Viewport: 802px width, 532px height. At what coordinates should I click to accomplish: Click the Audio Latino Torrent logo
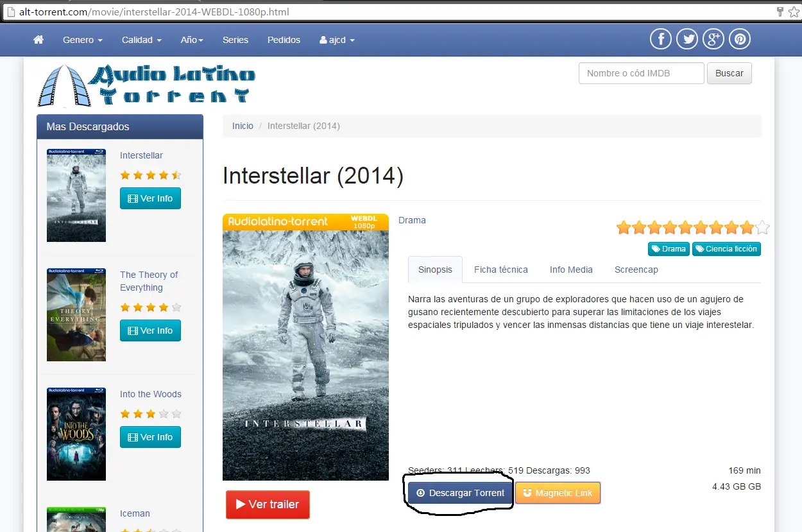point(146,85)
